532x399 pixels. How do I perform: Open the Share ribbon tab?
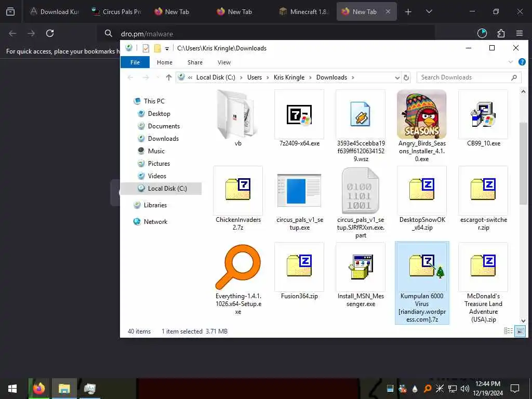pyautogui.click(x=195, y=62)
